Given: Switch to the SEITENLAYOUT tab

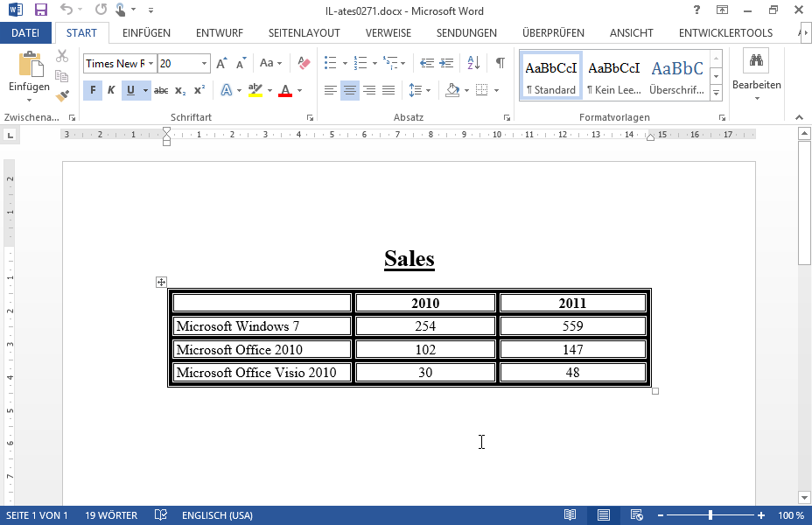Looking at the screenshot, I should 304,32.
